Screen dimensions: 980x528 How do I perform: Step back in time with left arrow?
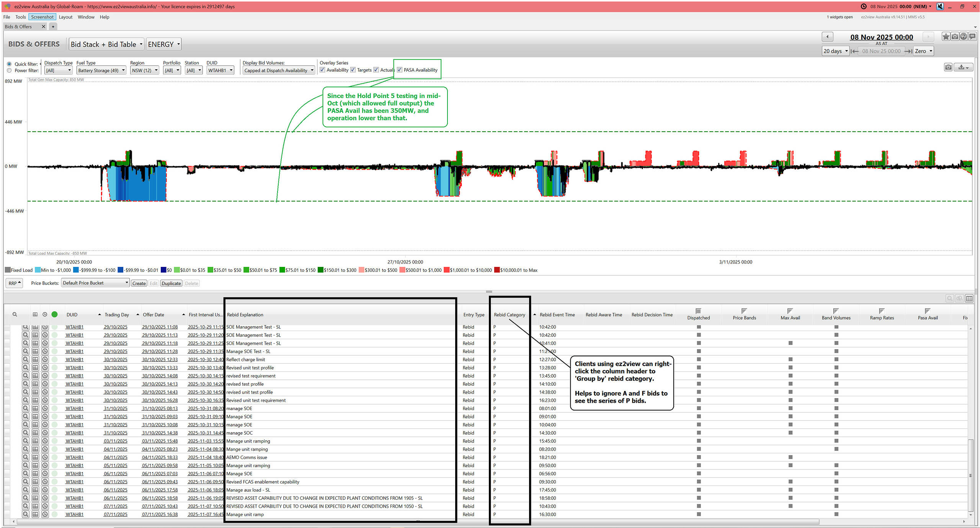[x=827, y=37]
